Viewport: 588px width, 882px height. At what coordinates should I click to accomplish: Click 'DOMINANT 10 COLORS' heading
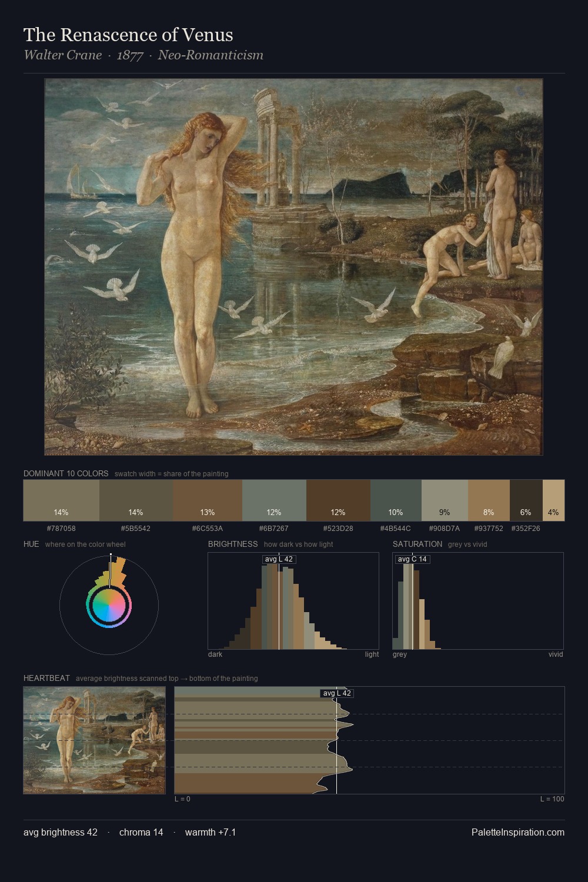click(x=66, y=473)
